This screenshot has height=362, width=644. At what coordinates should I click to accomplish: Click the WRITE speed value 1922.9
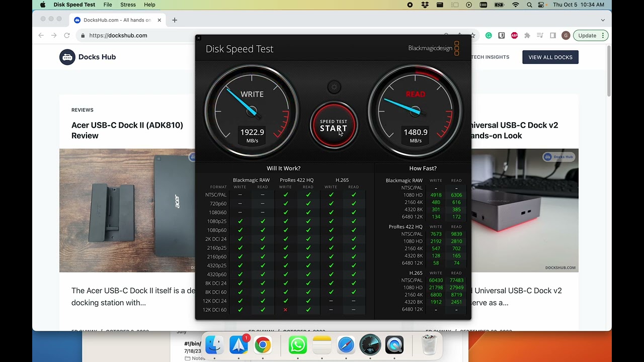coord(252,132)
